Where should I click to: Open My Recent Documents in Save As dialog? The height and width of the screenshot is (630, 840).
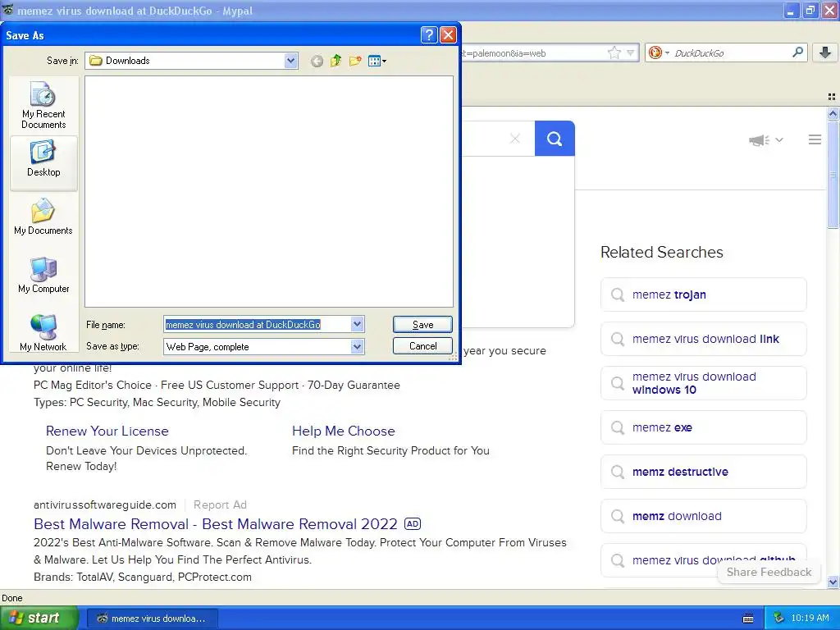click(x=43, y=106)
